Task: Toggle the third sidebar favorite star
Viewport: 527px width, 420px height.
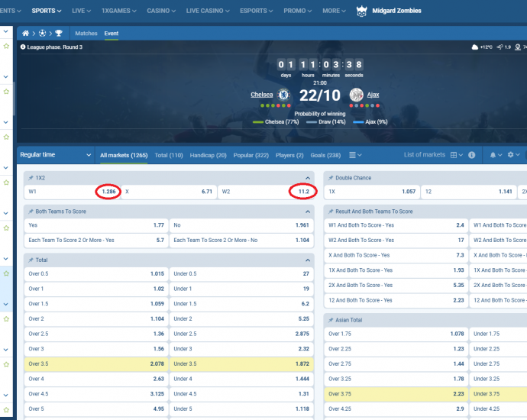Action: click(6, 137)
